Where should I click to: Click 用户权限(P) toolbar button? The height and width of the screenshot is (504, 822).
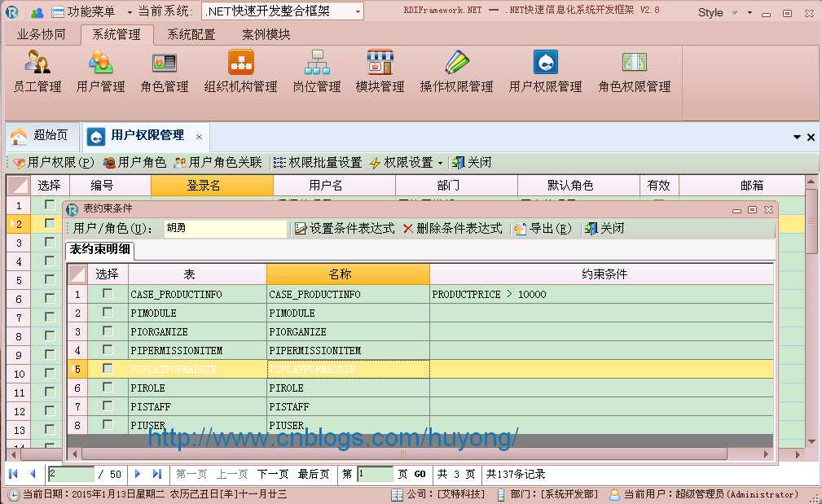pos(54,163)
